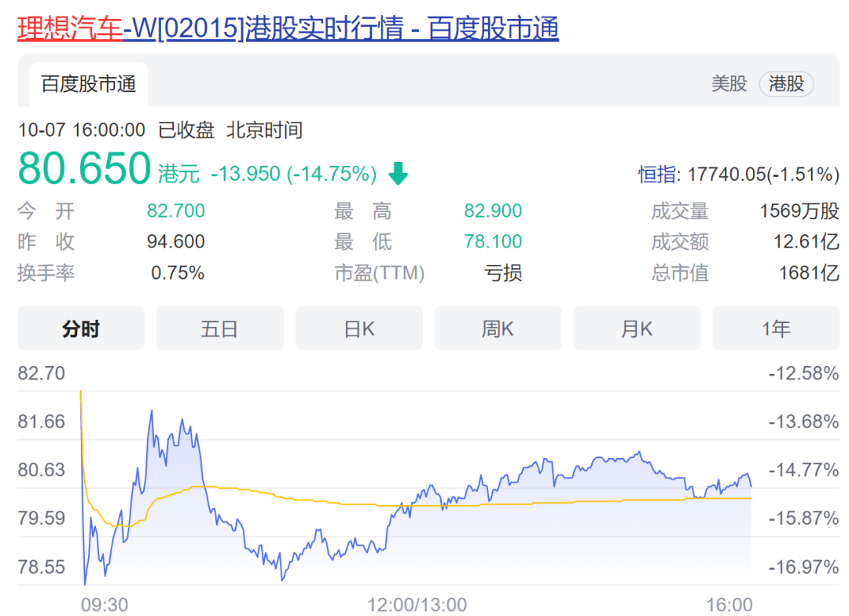Viewport: 849px width, 616px height.
Task: Click the 成交额 value 12.61亿
Action: 807,241
